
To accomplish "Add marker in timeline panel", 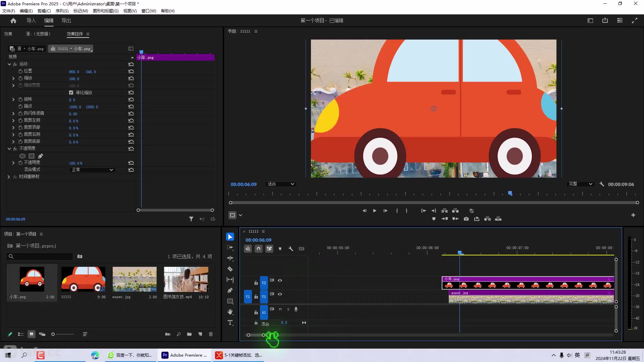I will [280, 249].
